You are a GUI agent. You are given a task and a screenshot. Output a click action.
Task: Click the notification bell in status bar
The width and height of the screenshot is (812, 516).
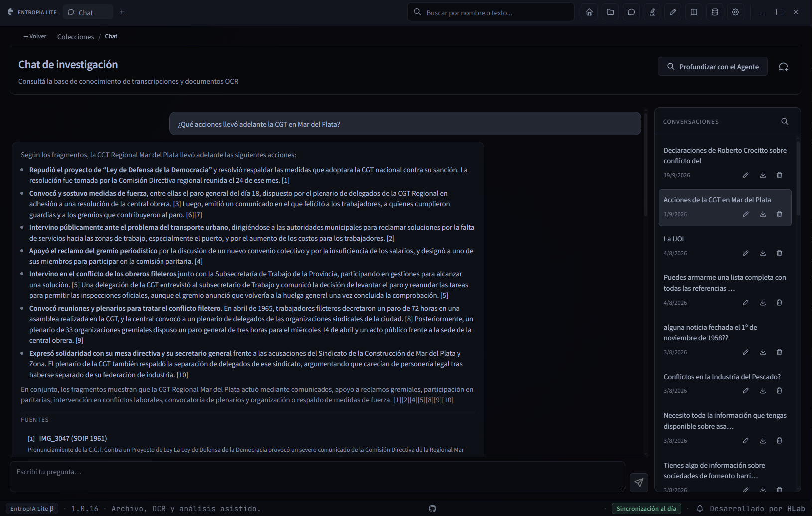[700, 509]
